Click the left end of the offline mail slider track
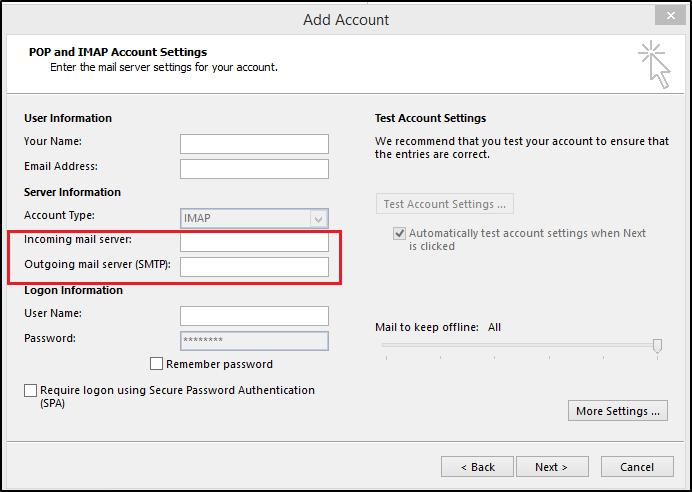The height and width of the screenshot is (492, 692). coord(385,345)
